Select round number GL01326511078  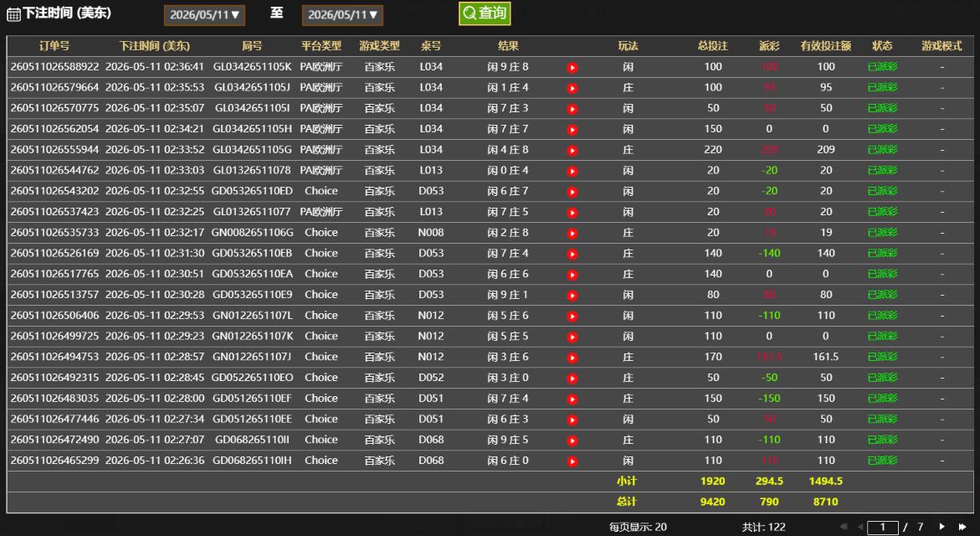coord(252,170)
